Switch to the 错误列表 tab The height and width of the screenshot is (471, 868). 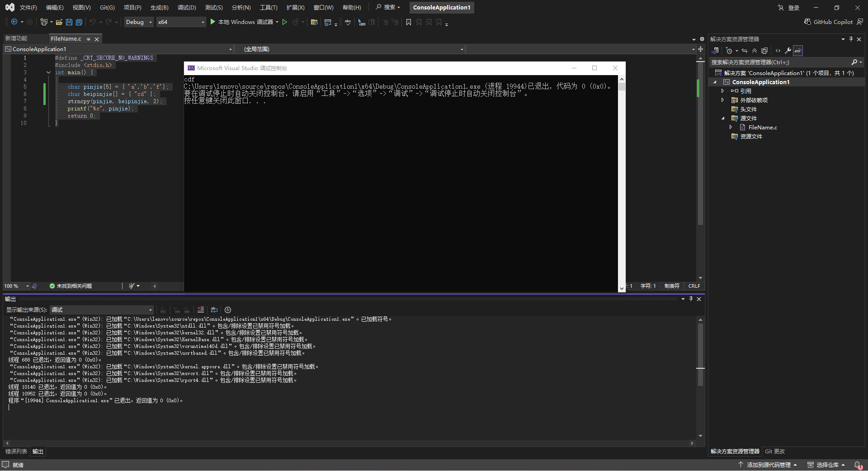point(16,452)
